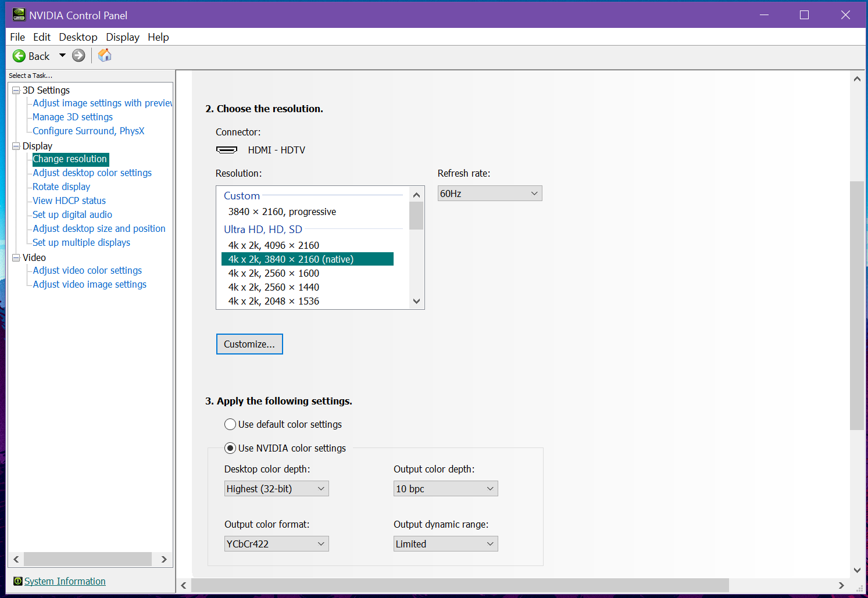Open the System Information link
Image resolution: width=868 pixels, height=598 pixels.
pos(65,581)
